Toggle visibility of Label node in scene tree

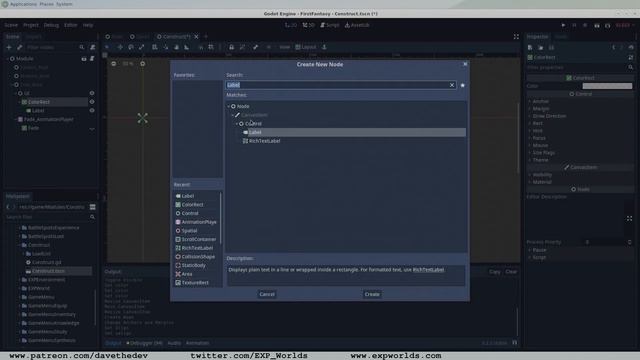pos(92,110)
